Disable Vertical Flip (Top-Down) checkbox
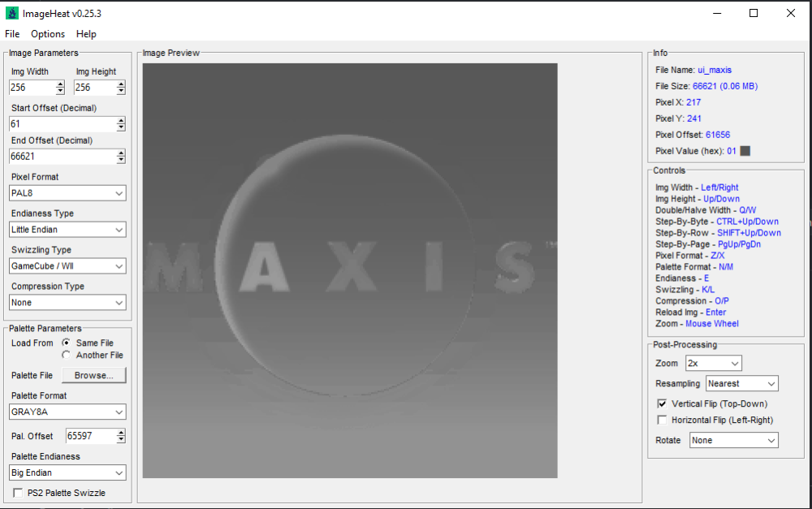The height and width of the screenshot is (509, 812). [x=662, y=403]
